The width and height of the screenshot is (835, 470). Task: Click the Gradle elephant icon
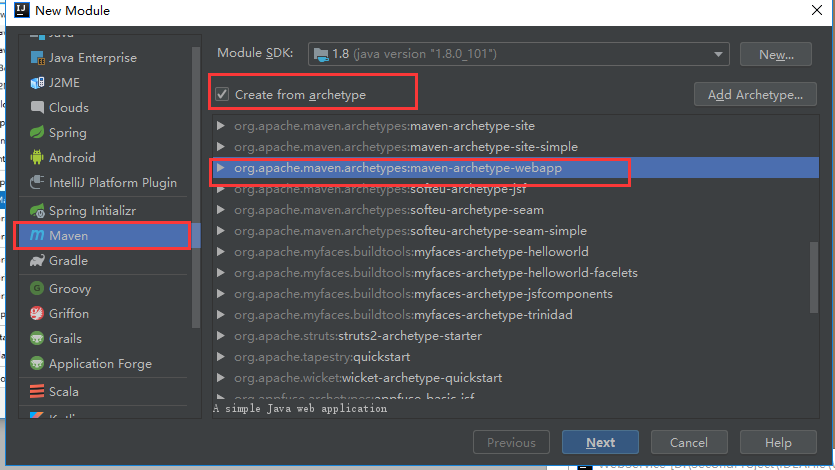click(x=37, y=260)
